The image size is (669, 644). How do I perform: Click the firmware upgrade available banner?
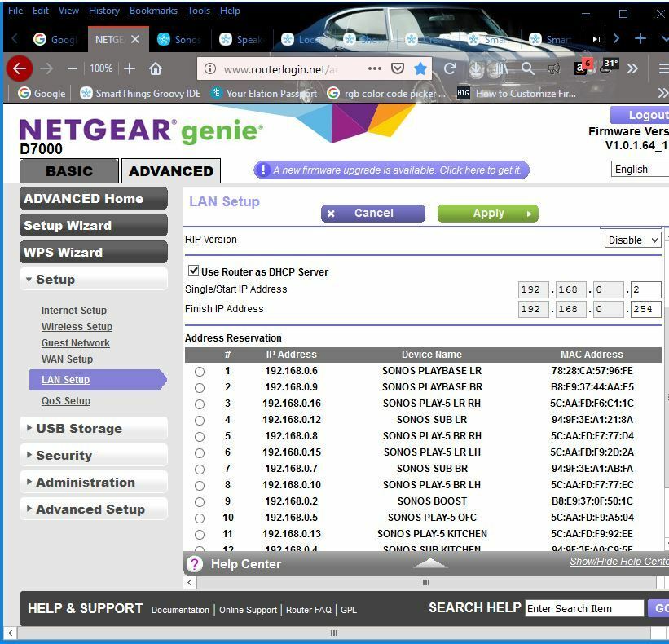(x=391, y=170)
